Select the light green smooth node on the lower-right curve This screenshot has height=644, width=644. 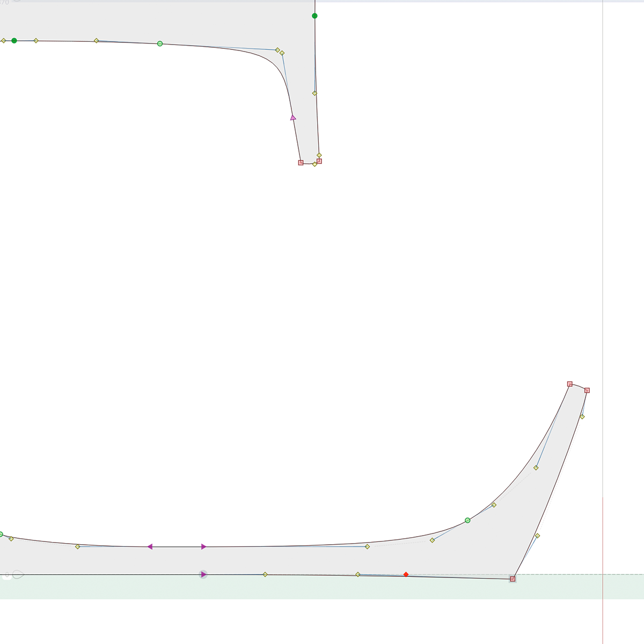pyautogui.click(x=467, y=521)
